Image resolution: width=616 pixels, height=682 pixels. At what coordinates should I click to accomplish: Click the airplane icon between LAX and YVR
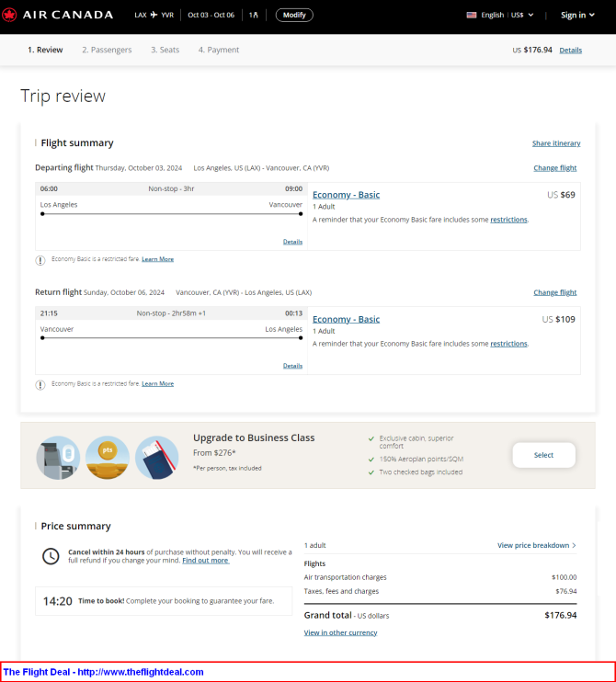click(x=154, y=15)
